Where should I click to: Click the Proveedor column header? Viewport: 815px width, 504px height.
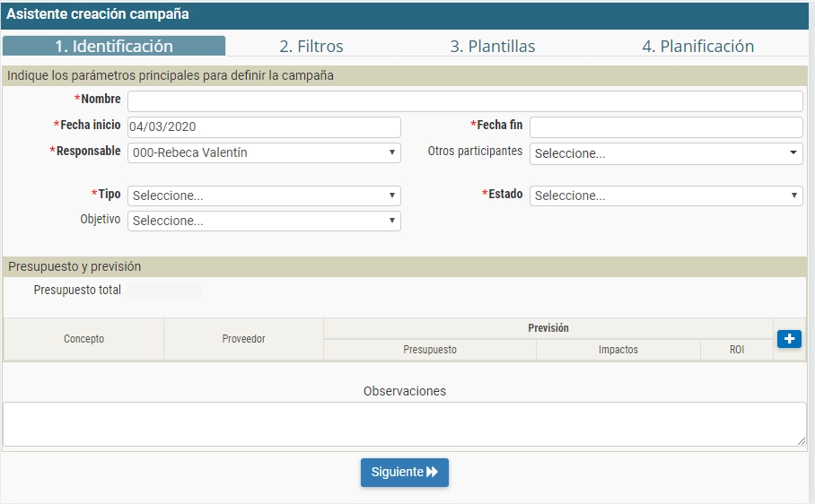(x=243, y=339)
